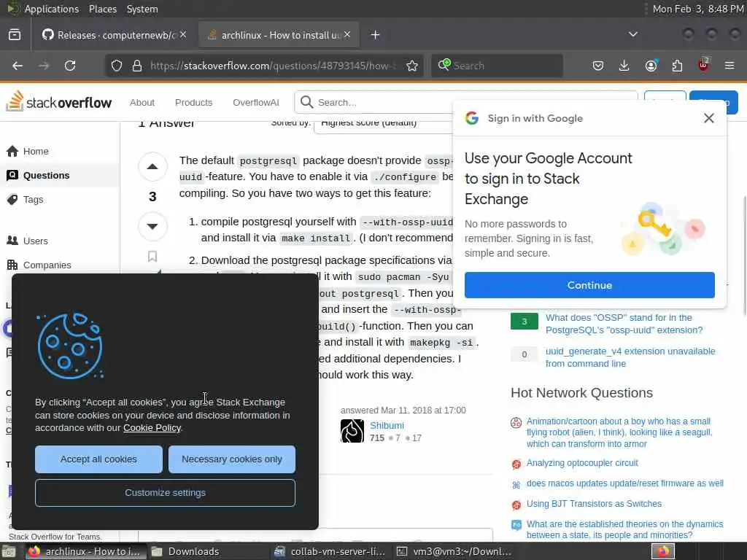Open Shibumi's user profile link
Image resolution: width=747 pixels, height=560 pixels.
click(387, 425)
